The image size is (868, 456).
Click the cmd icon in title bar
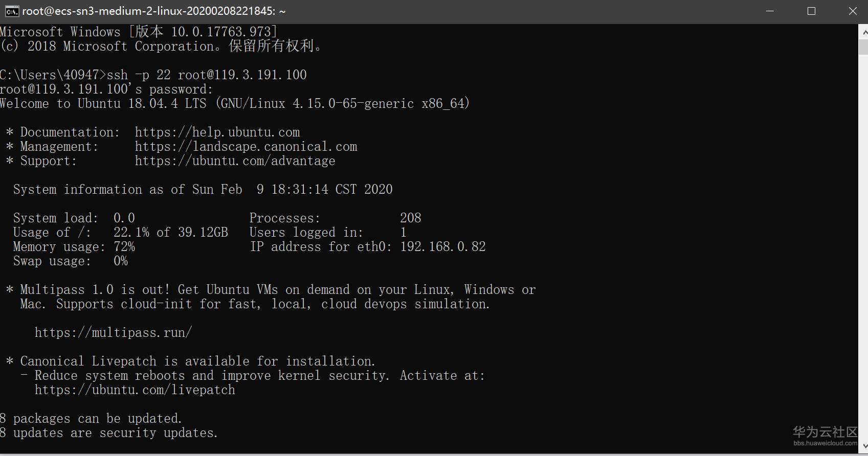(12, 11)
